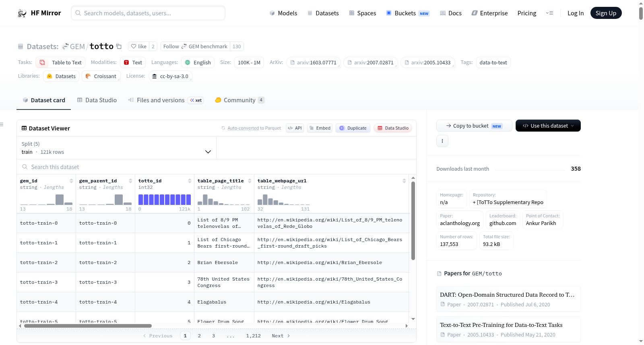This screenshot has height=345, width=644.
Task: Open Buckets in the top navigation
Action: coord(408,13)
